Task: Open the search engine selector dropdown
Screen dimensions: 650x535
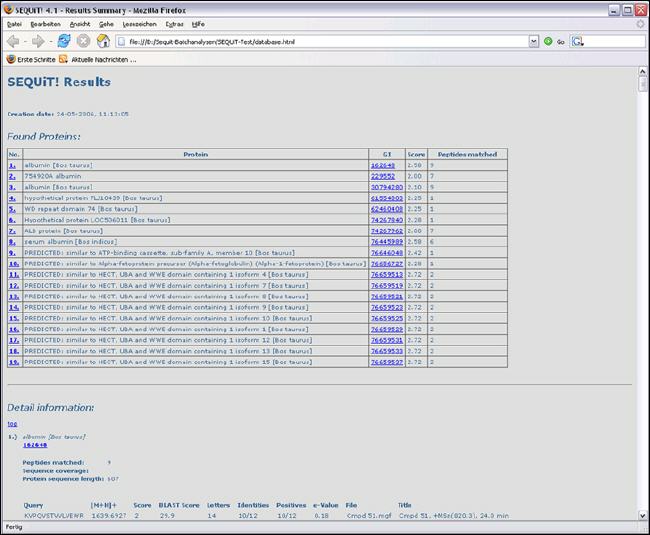Action: [581, 42]
